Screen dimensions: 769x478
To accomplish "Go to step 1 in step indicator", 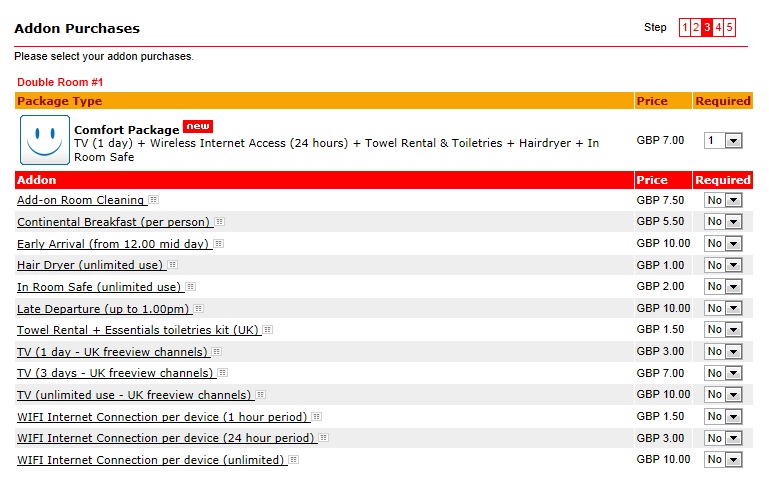I will (685, 28).
